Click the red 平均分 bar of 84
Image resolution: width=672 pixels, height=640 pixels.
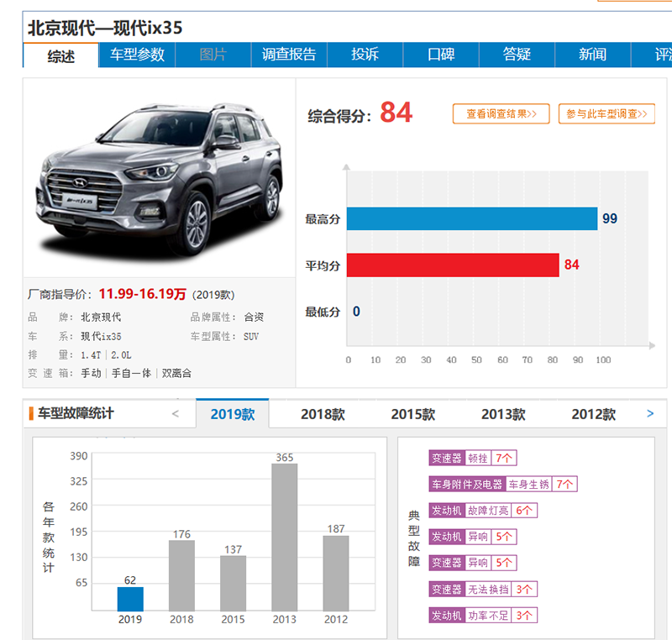click(x=453, y=265)
